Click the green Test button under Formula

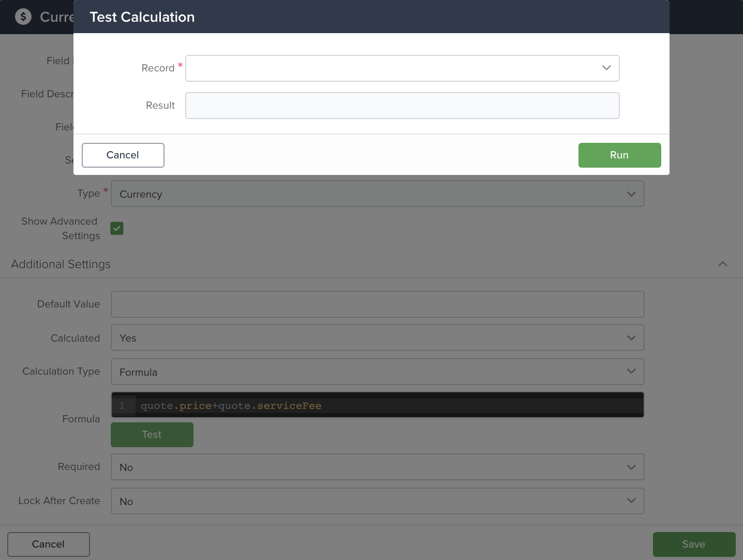pos(152,435)
